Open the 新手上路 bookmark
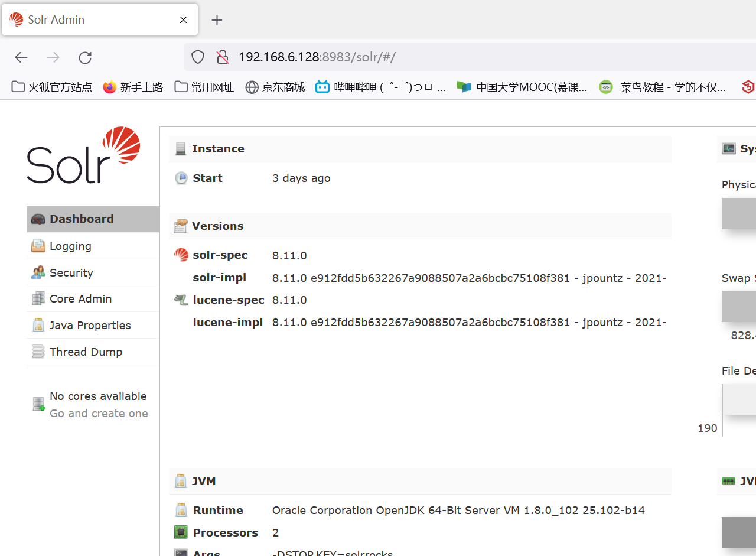Image resolution: width=756 pixels, height=556 pixels. pos(133,87)
